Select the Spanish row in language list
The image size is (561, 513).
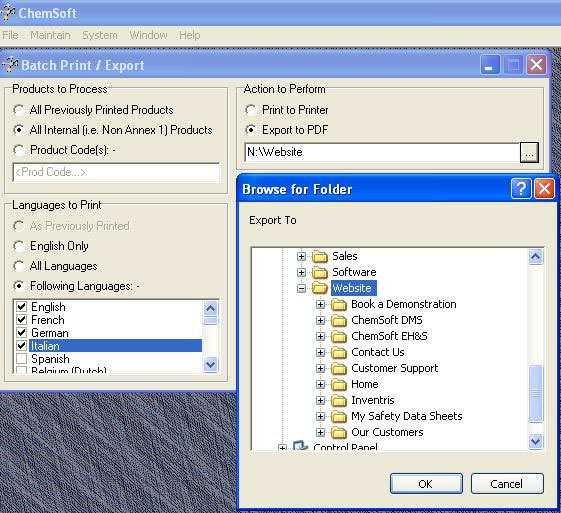point(109,358)
